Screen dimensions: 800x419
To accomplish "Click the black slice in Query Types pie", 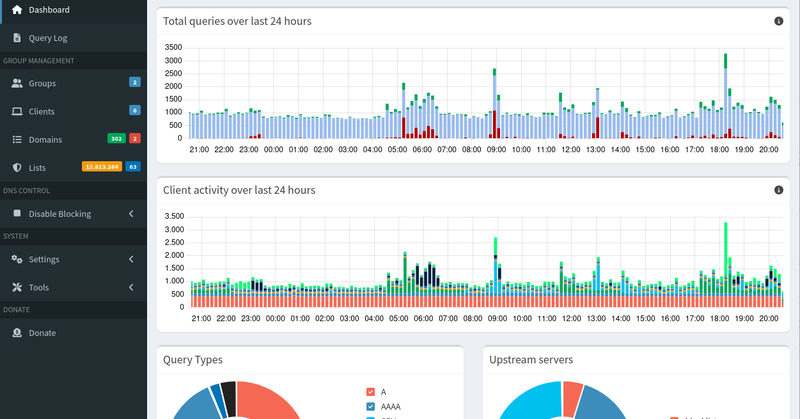I will [229, 396].
